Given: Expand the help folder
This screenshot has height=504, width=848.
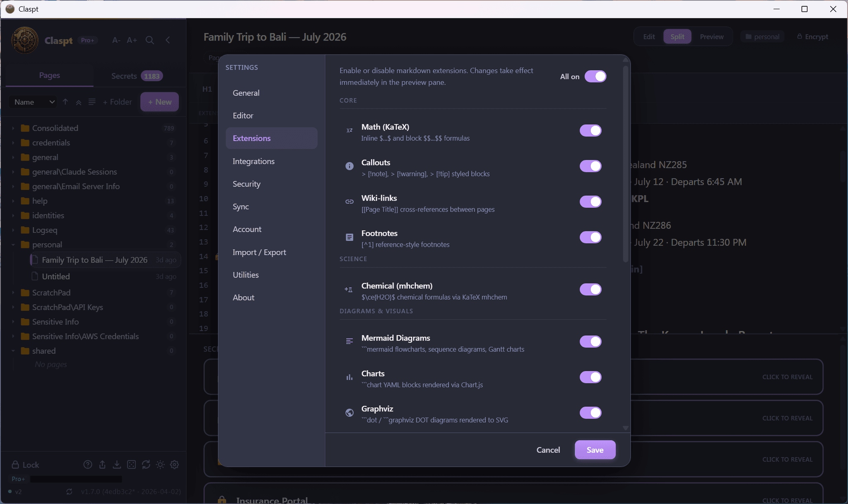Looking at the screenshot, I should 13,201.
